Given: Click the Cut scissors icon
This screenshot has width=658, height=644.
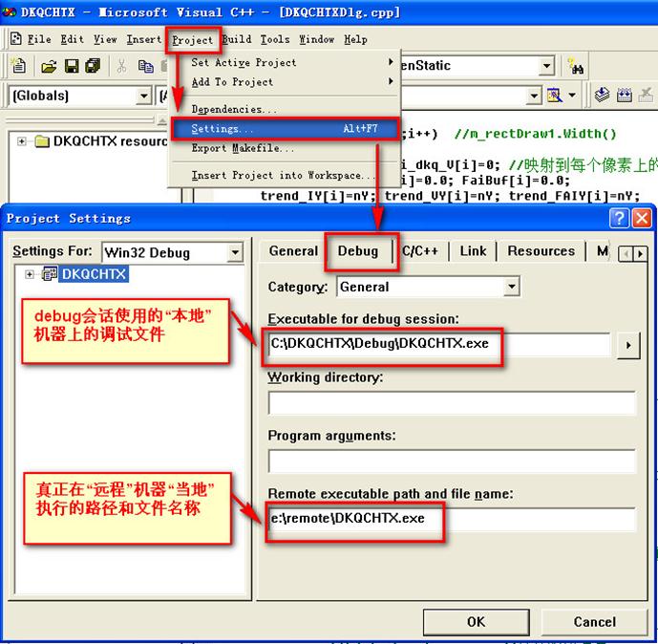Looking at the screenshot, I should pos(121,66).
